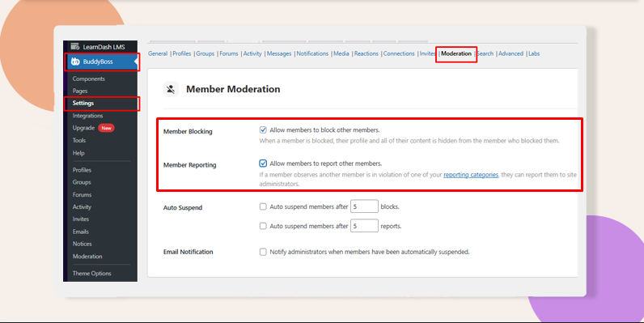Go to Pages in sidebar

(x=79, y=91)
